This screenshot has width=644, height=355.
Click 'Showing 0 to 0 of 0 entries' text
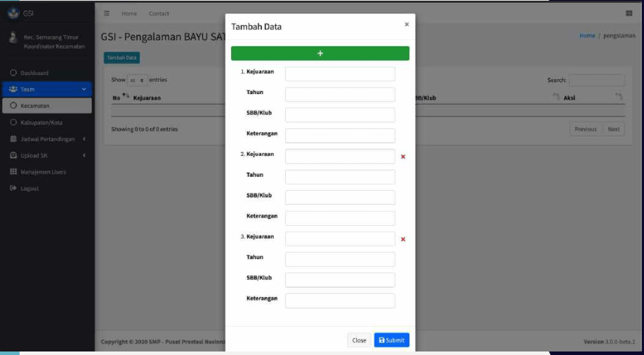click(x=145, y=129)
